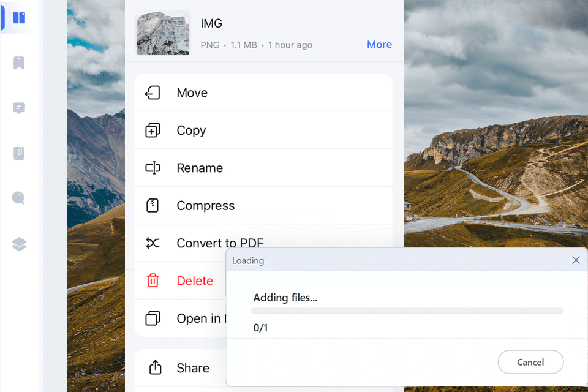Screen dimensions: 588x392
Task: Select the Compress menu entry
Action: tap(263, 206)
